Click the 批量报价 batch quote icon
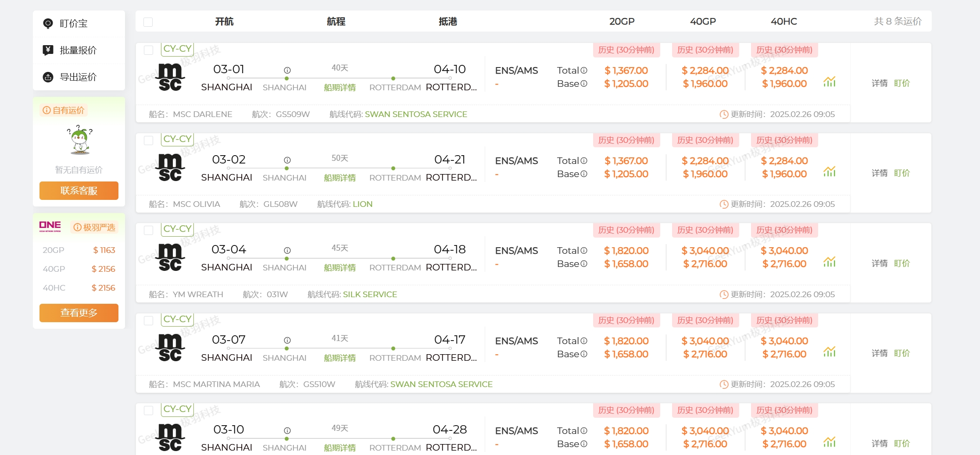Screen dimensions: 980x455 click(x=48, y=50)
